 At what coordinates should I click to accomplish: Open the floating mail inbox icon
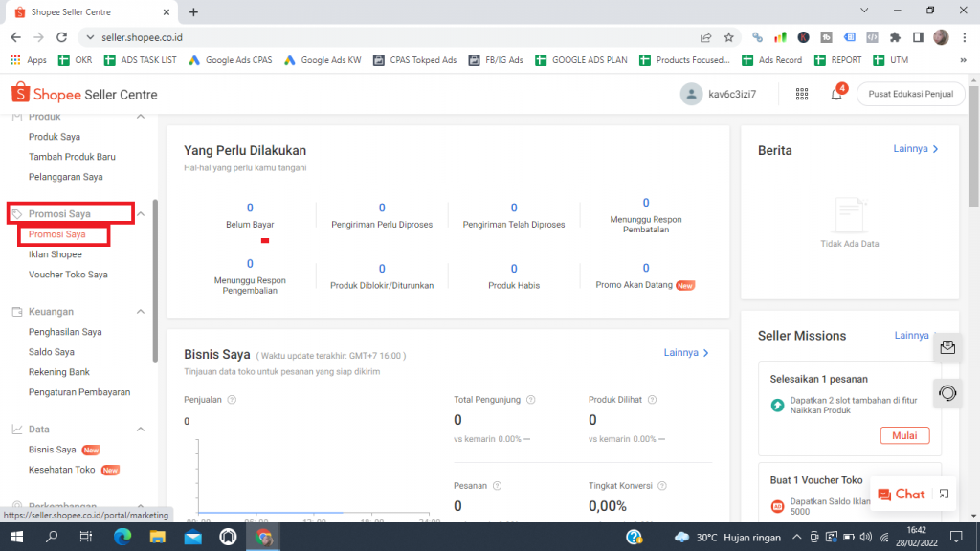947,347
